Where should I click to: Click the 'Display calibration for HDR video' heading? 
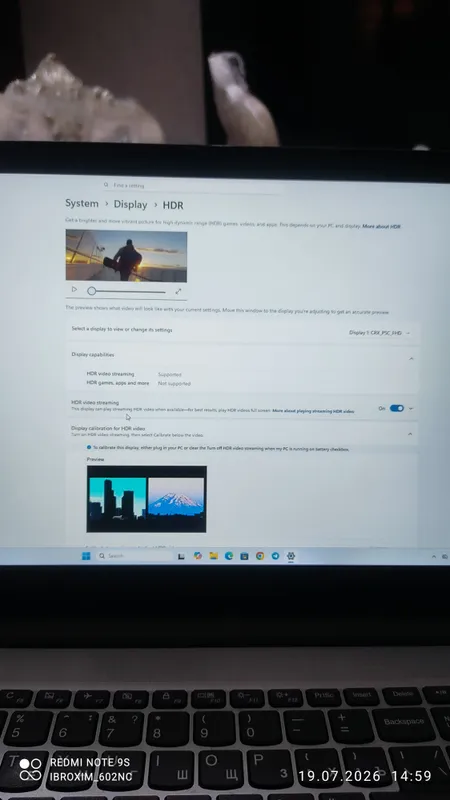tap(108, 429)
